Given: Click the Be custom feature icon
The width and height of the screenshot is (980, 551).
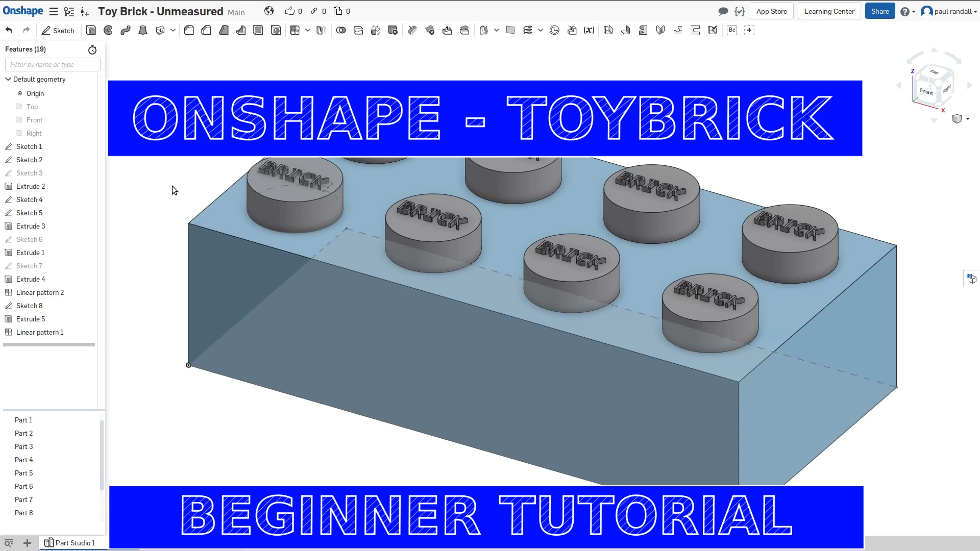Looking at the screenshot, I should 732,30.
